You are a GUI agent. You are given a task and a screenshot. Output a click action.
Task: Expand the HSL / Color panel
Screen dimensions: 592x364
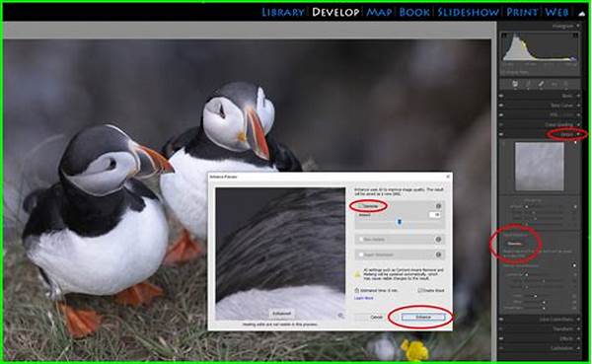pos(578,114)
